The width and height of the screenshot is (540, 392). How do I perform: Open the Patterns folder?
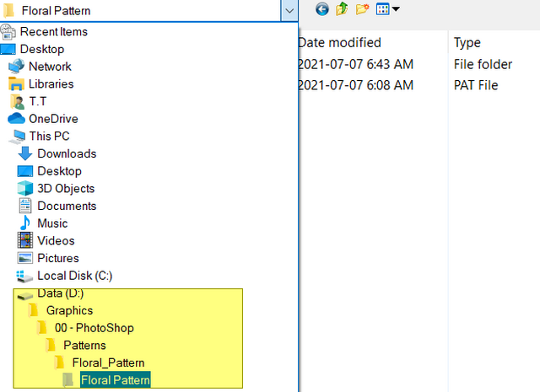pos(84,345)
